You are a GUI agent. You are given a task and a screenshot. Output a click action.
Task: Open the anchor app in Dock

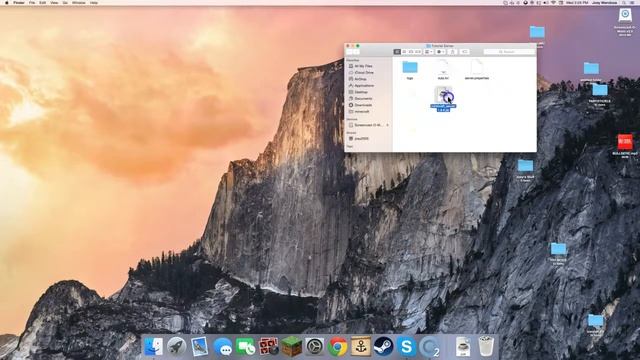[360, 347]
